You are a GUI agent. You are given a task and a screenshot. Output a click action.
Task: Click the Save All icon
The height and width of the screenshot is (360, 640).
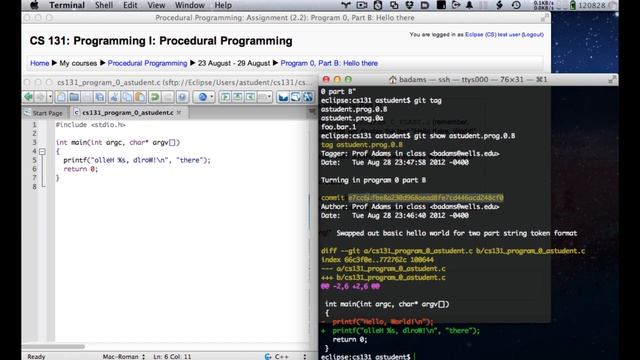pyautogui.click(x=99, y=97)
